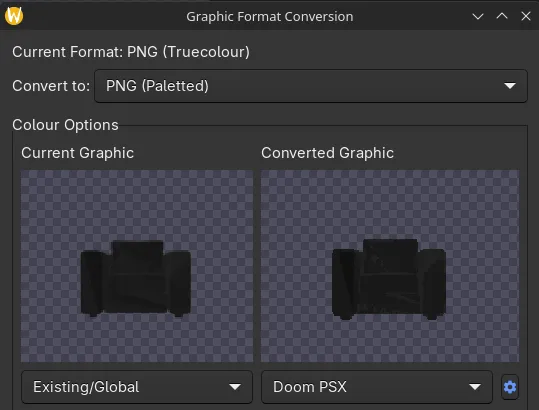This screenshot has height=410, width=539.
Task: Expand the Doom PSX palette dropdown
Action: 377,387
